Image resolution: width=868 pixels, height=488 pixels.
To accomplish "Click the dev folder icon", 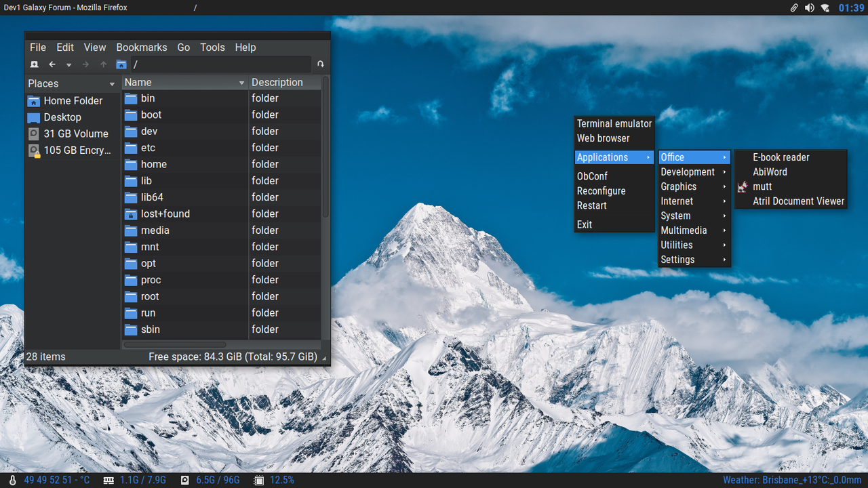I will click(x=131, y=131).
